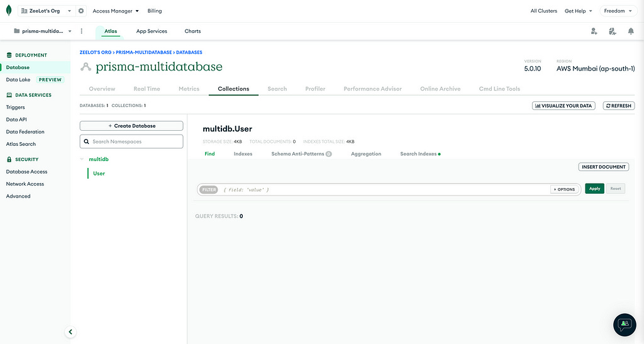Viewport: 644px width, 344px height.
Task: Select the Collections tab
Action: click(x=233, y=89)
